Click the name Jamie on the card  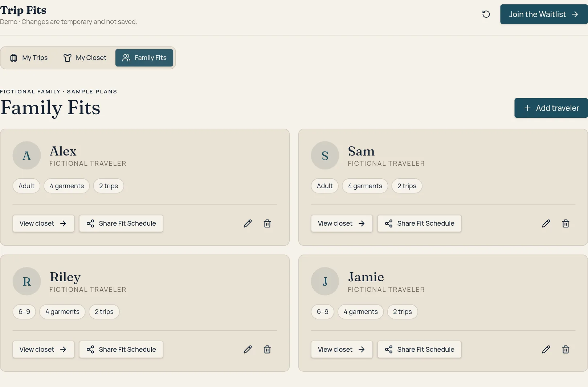pos(366,277)
